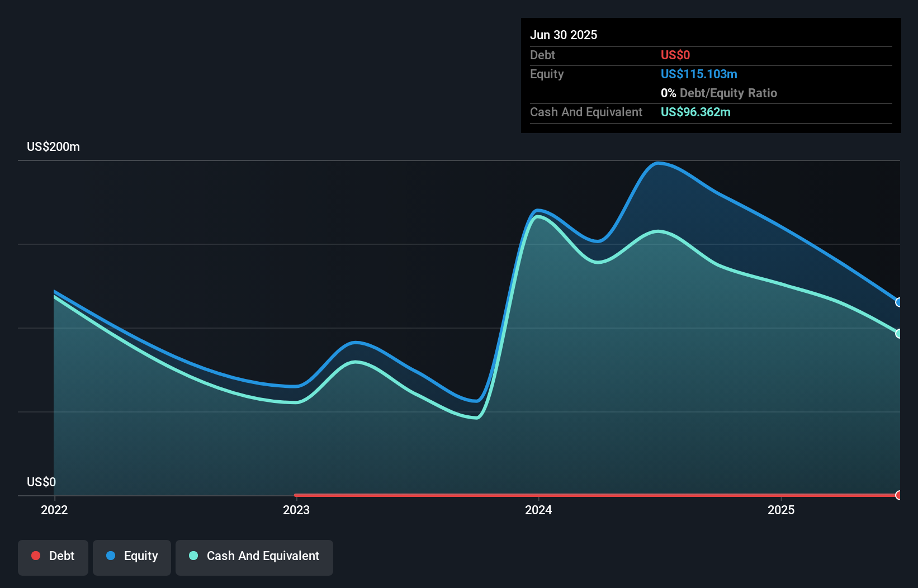
Task: Click the red dot beside US$0 Debt value
Action: [x=675, y=55]
